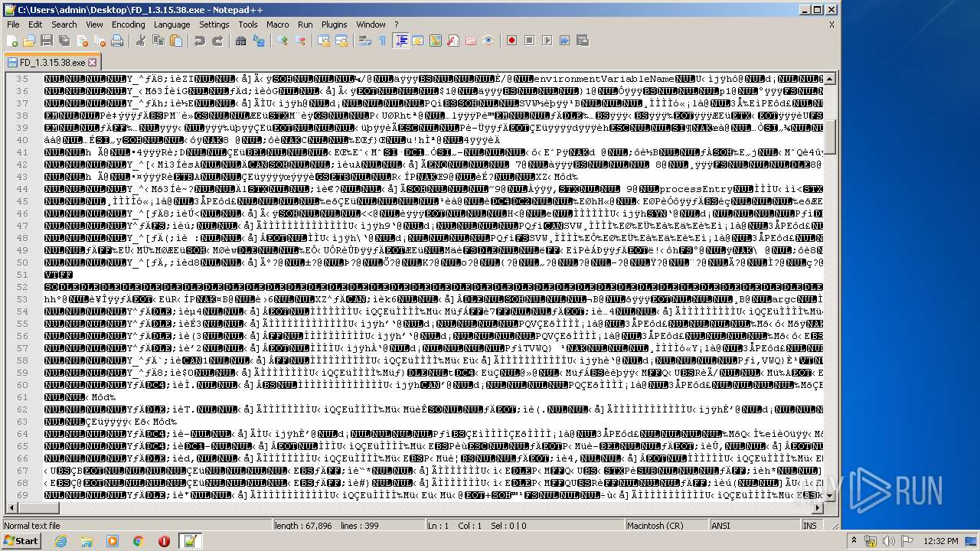Print the document via printer icon
The width and height of the screenshot is (980, 551).
(x=117, y=41)
